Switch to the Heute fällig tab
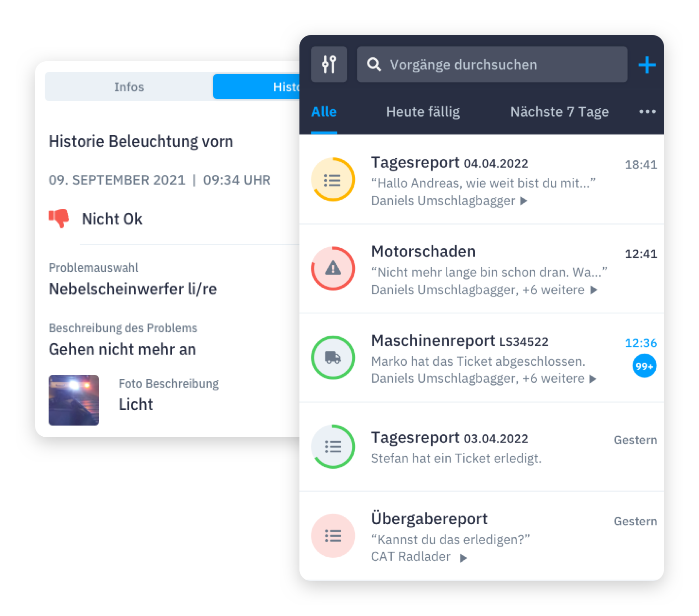 (422, 112)
